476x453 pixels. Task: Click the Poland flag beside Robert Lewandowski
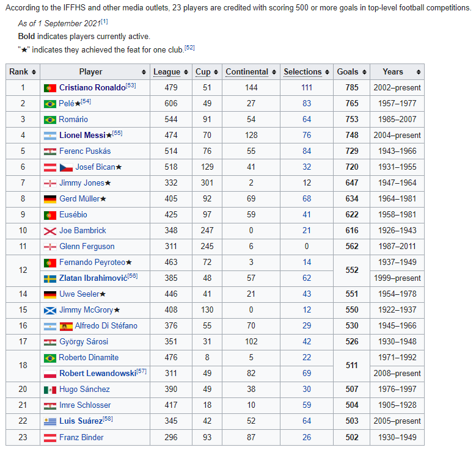pos(49,374)
